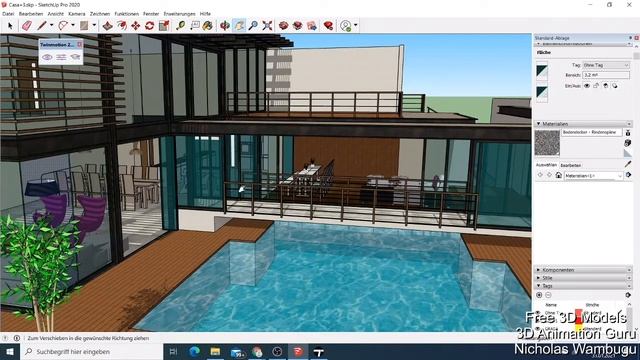Click the material name text field

click(x=592, y=133)
